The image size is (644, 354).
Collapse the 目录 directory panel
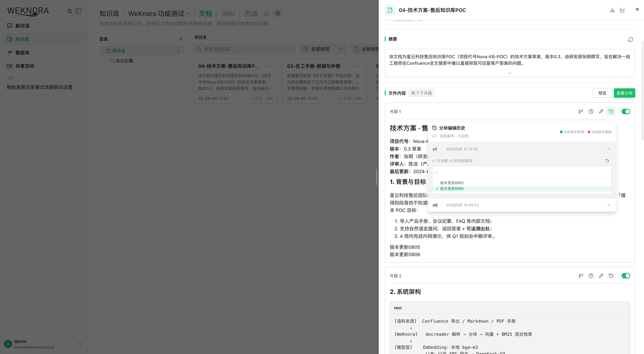[181, 39]
